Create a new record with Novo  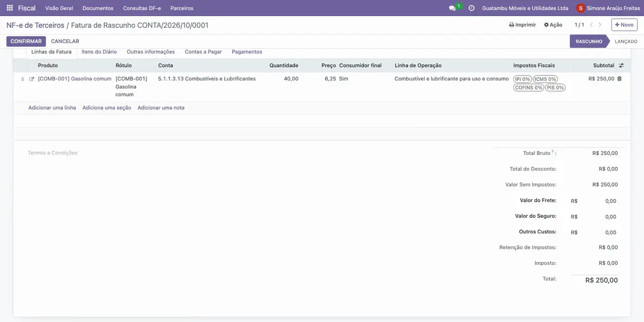[624, 25]
